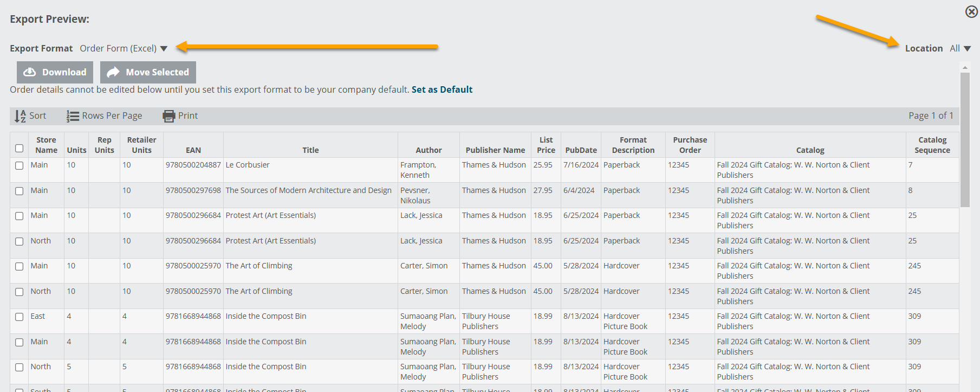This screenshot has width=980, height=392.
Task: Click the Sort icon in toolbar
Action: click(x=20, y=116)
